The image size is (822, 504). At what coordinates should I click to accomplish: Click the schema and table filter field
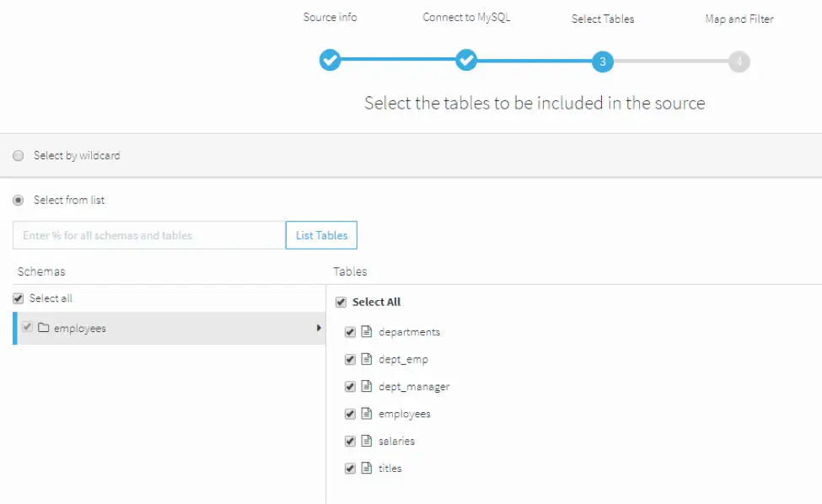pyautogui.click(x=148, y=235)
